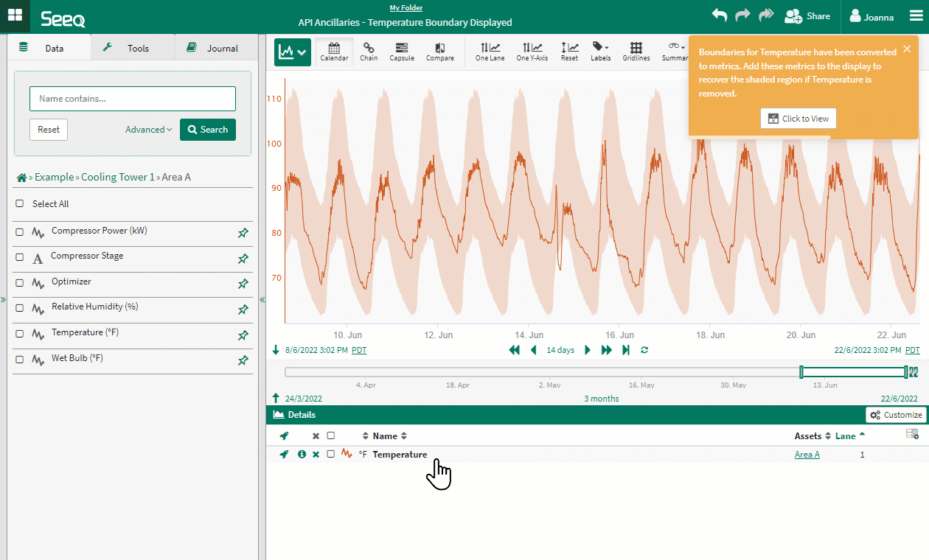Screen dimensions: 929x560
Task: Tick the Compressor Power checkbox
Action: click(20, 232)
